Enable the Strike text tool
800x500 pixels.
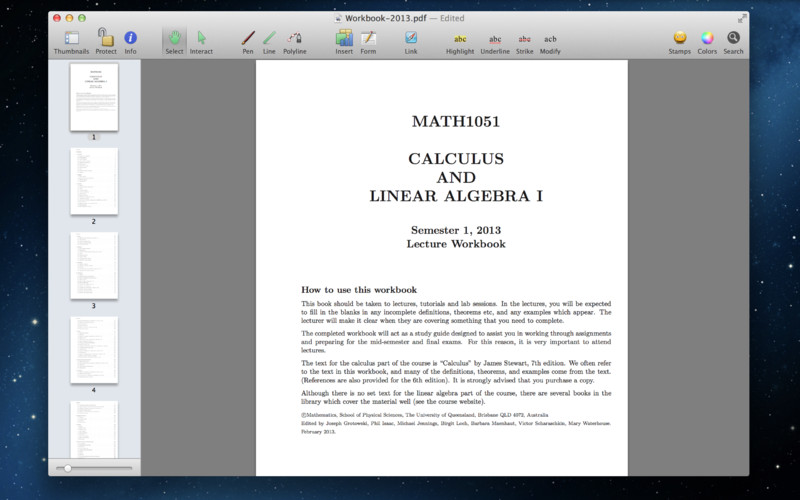pos(524,44)
